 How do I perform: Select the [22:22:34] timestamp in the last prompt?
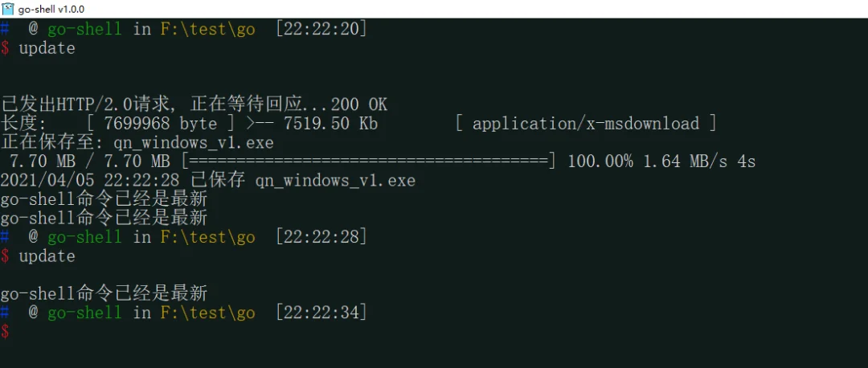point(321,313)
